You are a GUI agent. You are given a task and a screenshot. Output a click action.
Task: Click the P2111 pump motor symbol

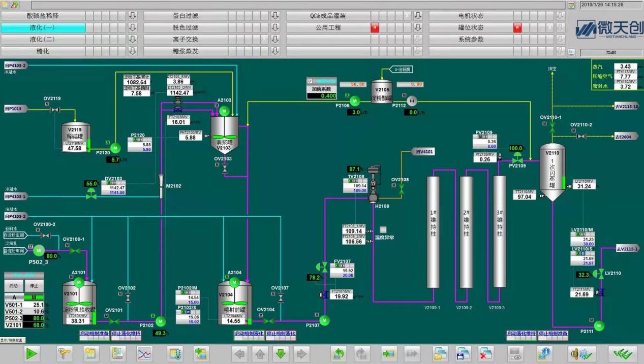(x=599, y=325)
